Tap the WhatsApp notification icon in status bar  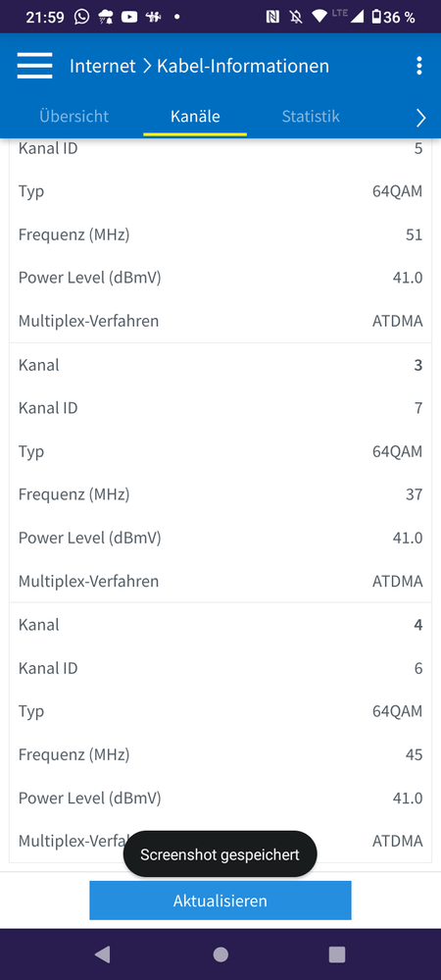(x=81, y=17)
